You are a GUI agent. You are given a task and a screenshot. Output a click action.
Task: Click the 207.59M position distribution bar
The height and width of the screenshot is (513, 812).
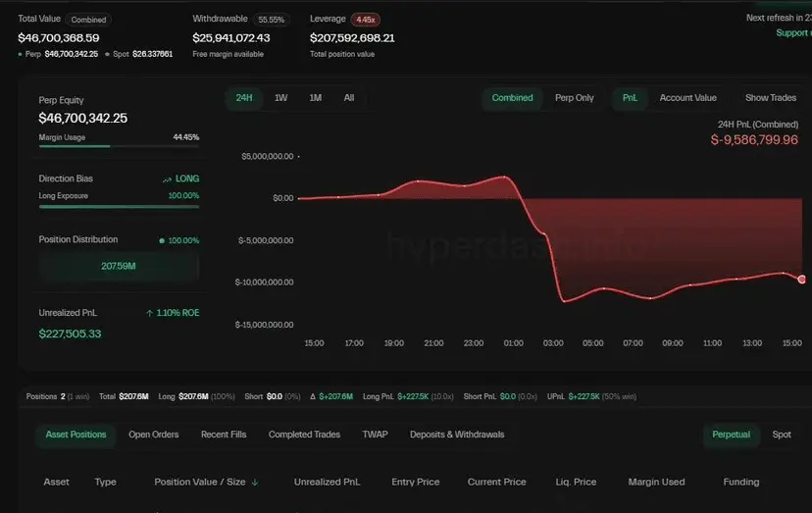pos(119,266)
